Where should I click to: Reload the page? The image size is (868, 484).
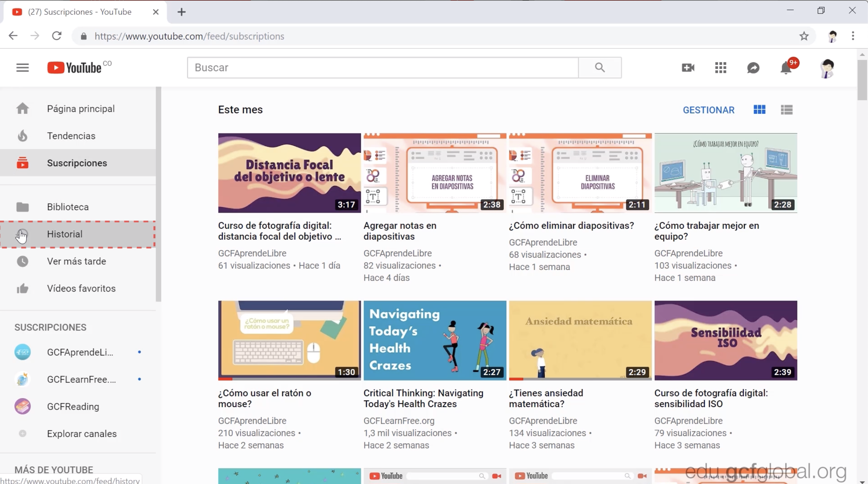click(57, 36)
